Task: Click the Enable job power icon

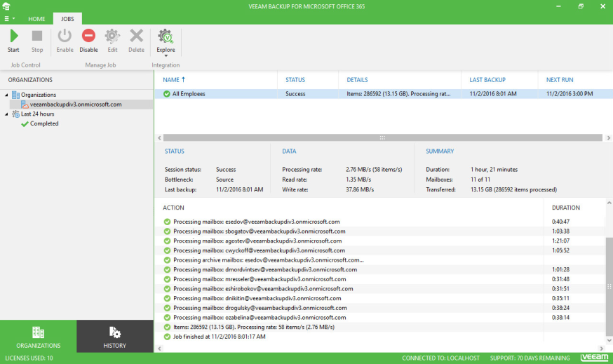Action: (x=65, y=36)
